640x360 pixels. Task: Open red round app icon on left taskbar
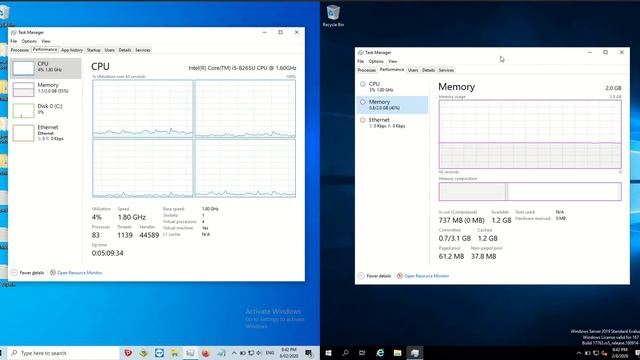point(206,353)
